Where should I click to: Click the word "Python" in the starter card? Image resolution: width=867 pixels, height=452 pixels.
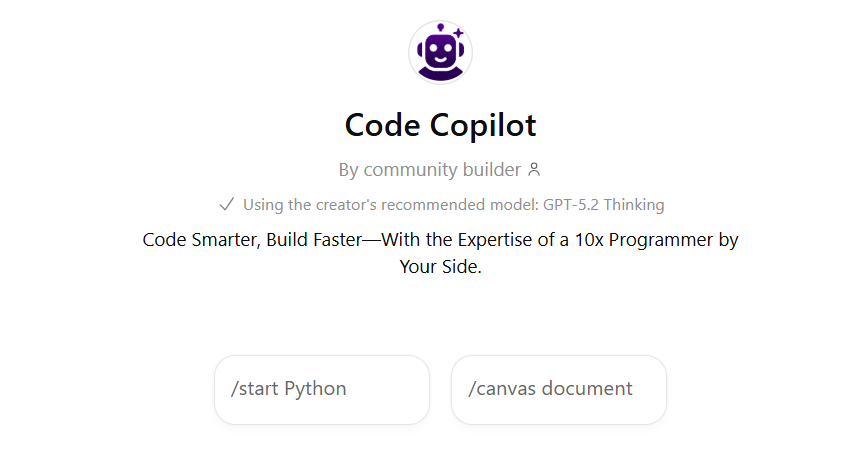(x=315, y=389)
